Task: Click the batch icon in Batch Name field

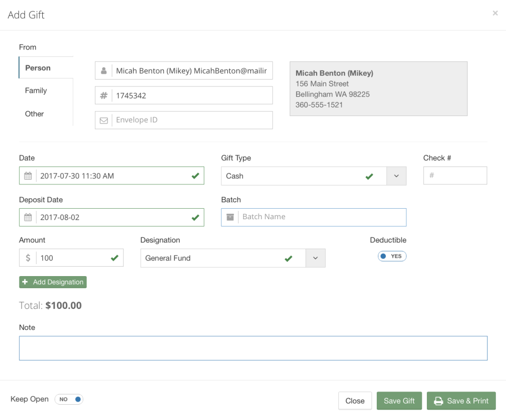Action: click(230, 217)
